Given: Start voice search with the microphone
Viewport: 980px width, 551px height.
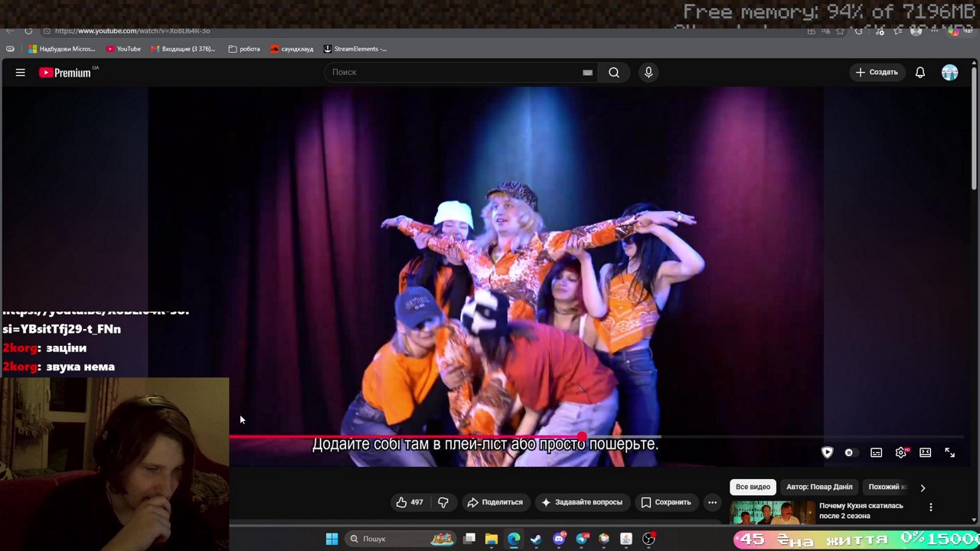Looking at the screenshot, I should [648, 72].
